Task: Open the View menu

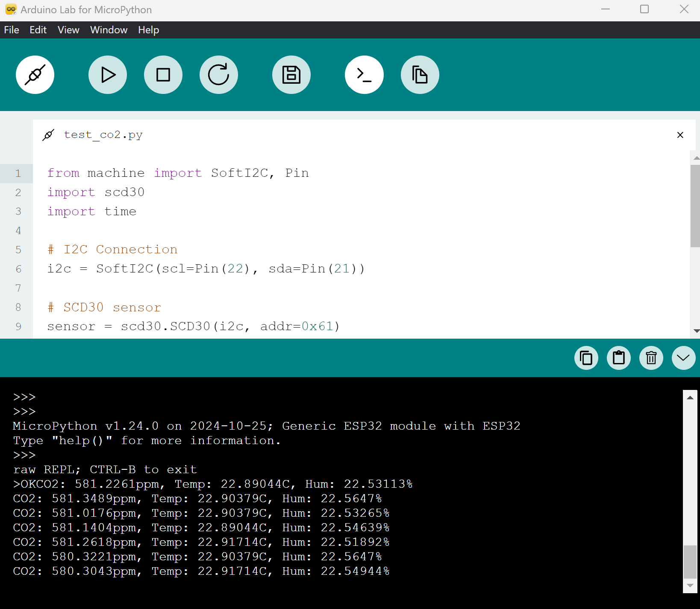Action: (x=68, y=30)
